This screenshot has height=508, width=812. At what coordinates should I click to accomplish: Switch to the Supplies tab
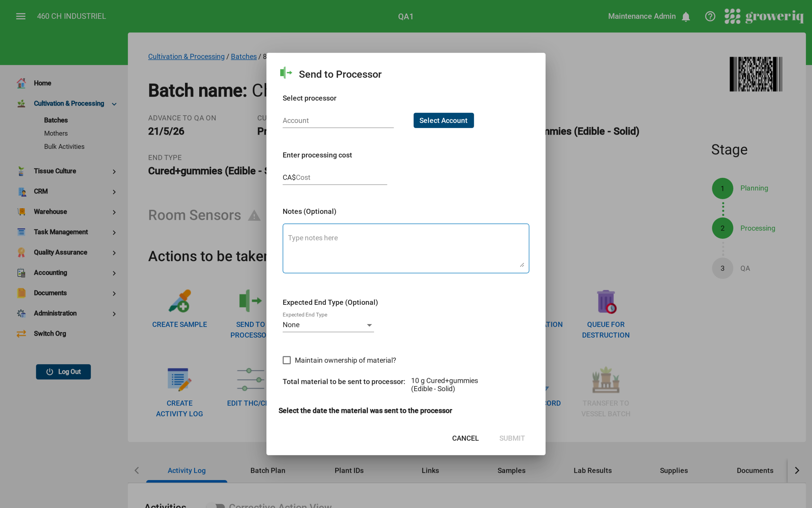tap(674, 470)
